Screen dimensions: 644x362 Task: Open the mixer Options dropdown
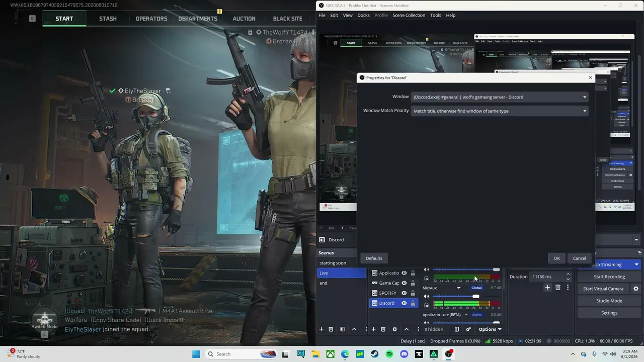[490, 329]
